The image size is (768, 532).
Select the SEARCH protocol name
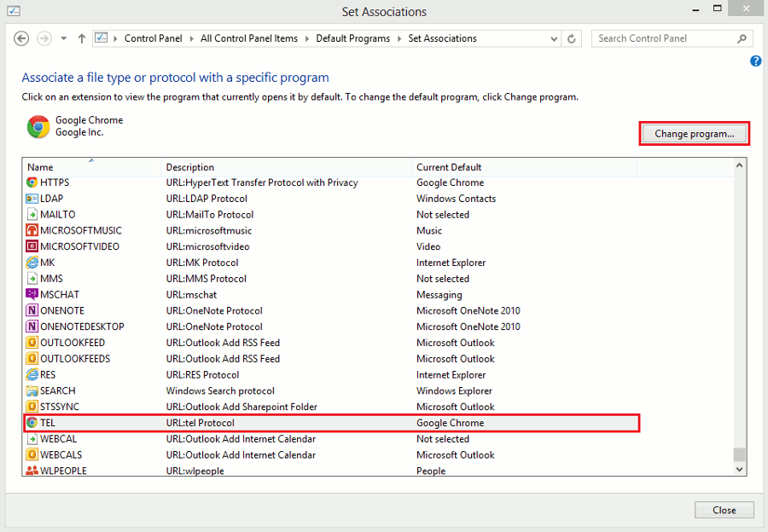(x=57, y=391)
